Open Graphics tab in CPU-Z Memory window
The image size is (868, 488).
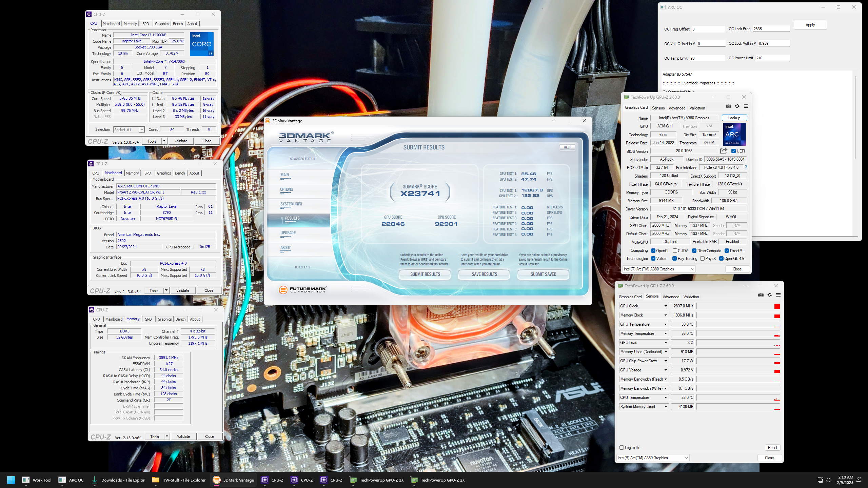(x=164, y=319)
